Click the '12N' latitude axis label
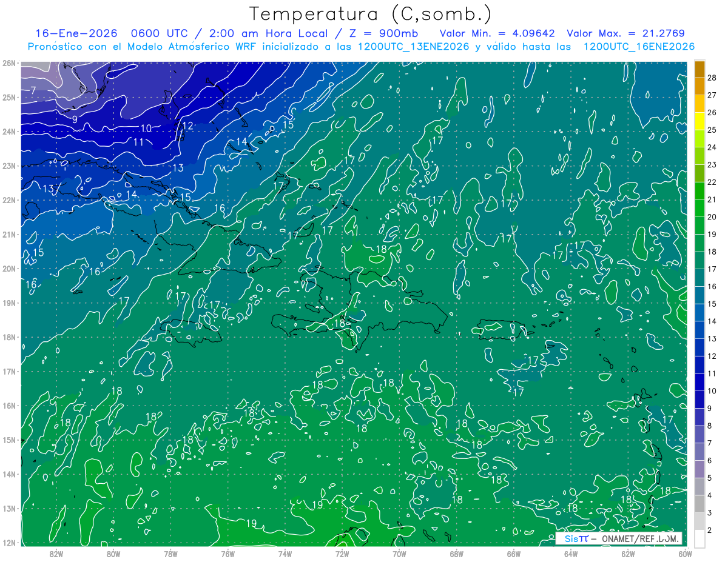 9,543
